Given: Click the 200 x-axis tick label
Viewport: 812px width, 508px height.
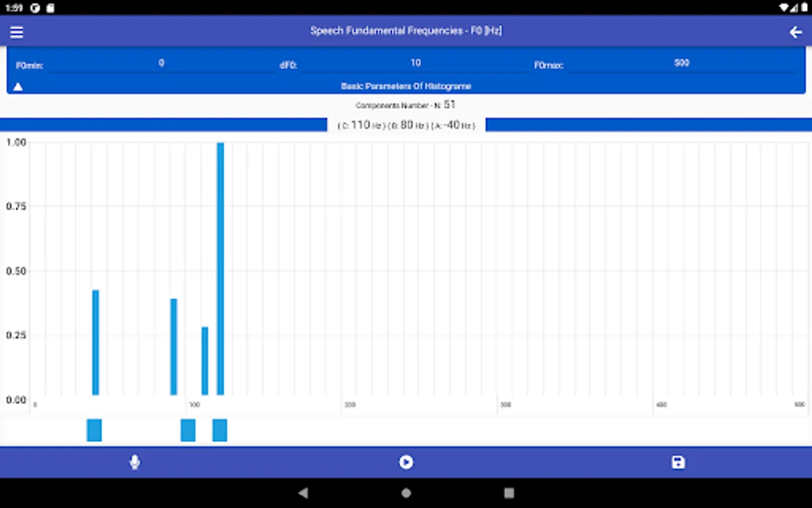Looking at the screenshot, I should [x=350, y=405].
